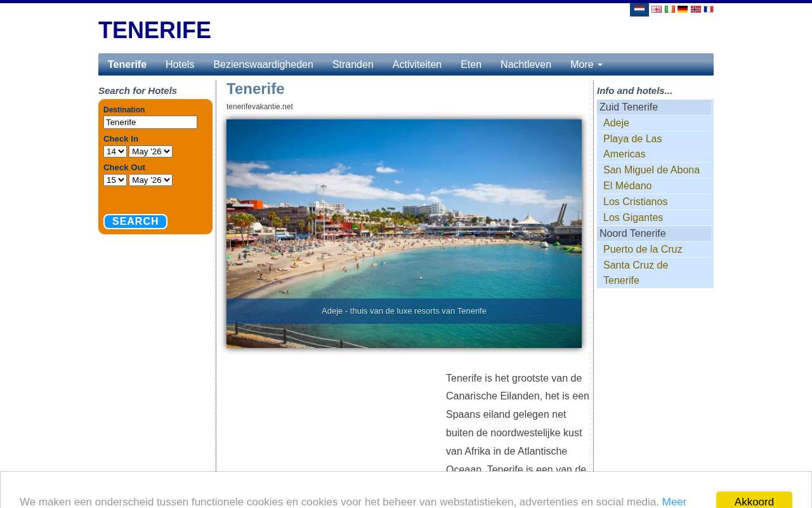Viewport: 812px width, 508px height.
Task: Go to the Stranden menu item
Action: pyautogui.click(x=353, y=65)
